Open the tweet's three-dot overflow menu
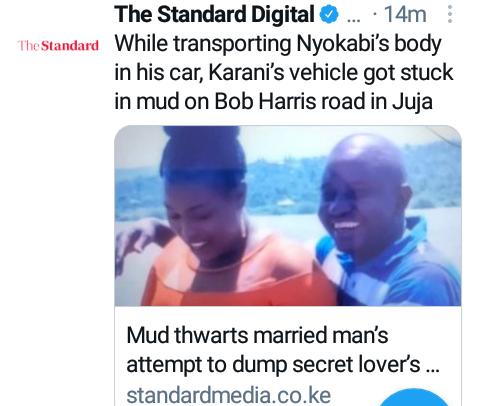 [x=450, y=15]
